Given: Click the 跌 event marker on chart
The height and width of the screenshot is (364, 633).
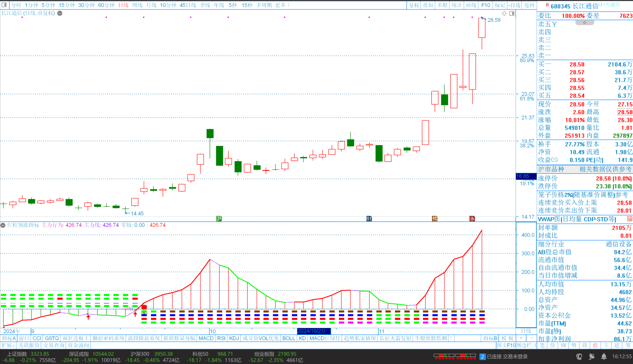Looking at the screenshot, I should click(x=219, y=218).
